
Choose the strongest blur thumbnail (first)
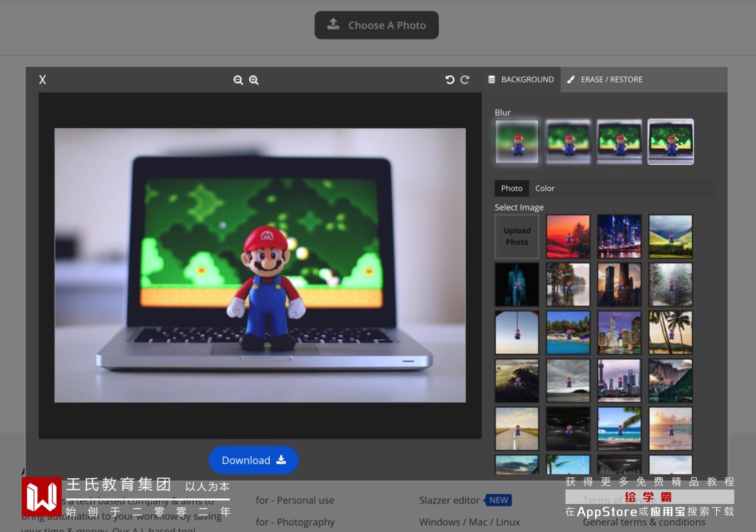(517, 142)
